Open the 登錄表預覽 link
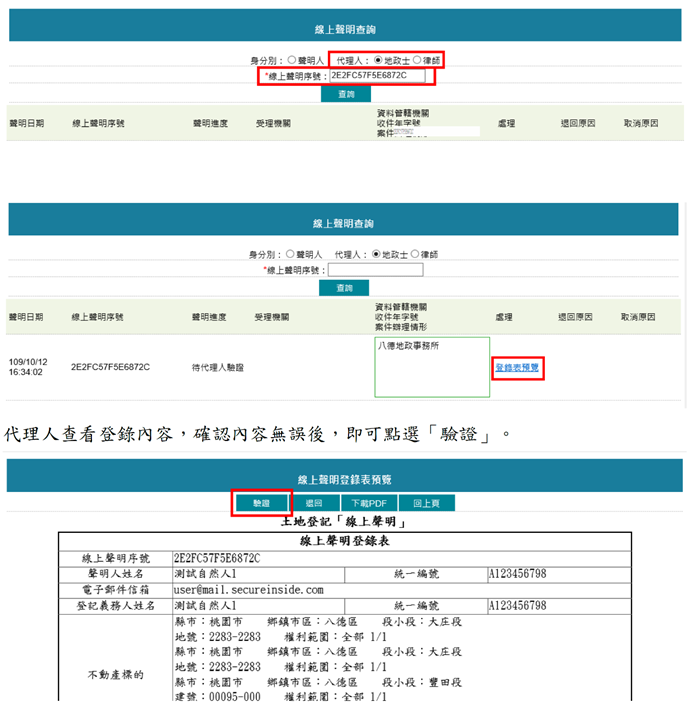This screenshot has height=712, width=692. [517, 367]
